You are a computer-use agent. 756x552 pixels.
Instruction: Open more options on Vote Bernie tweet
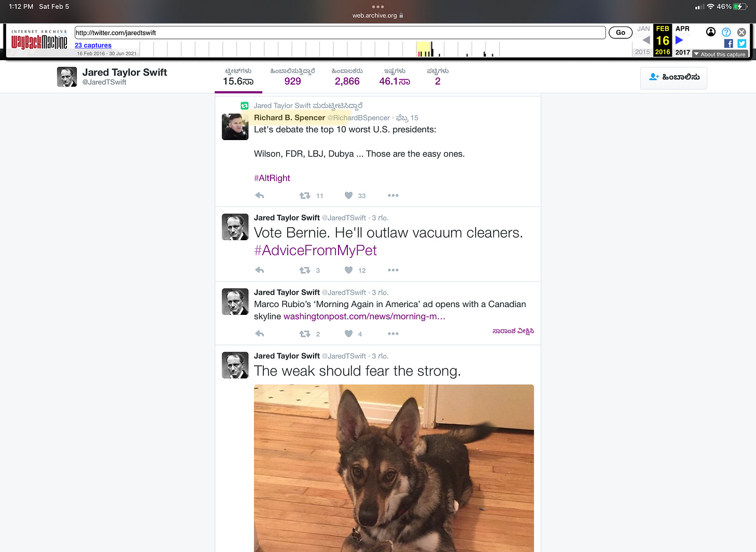click(393, 270)
